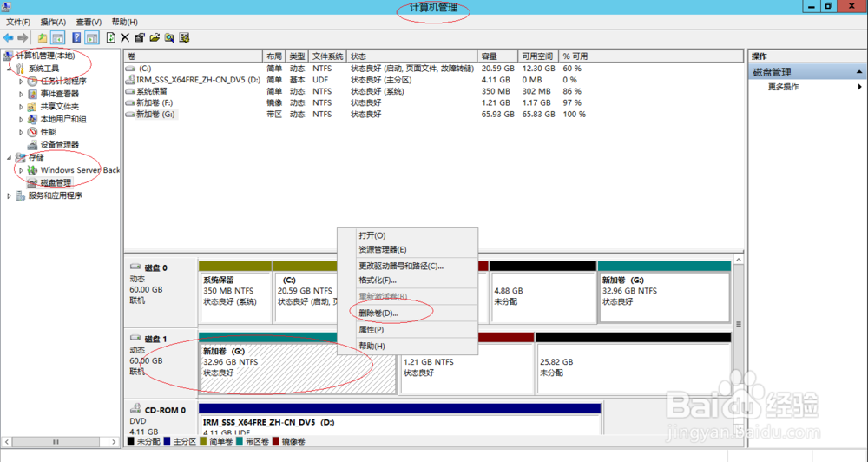
Task: Select 任务计划程序 in the tree
Action: click(x=63, y=81)
